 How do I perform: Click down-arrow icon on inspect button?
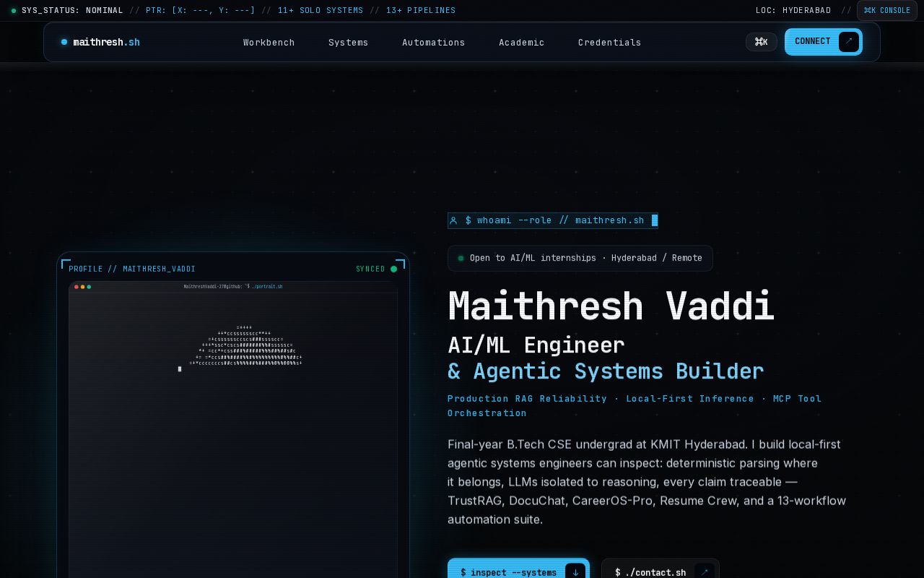click(x=575, y=571)
